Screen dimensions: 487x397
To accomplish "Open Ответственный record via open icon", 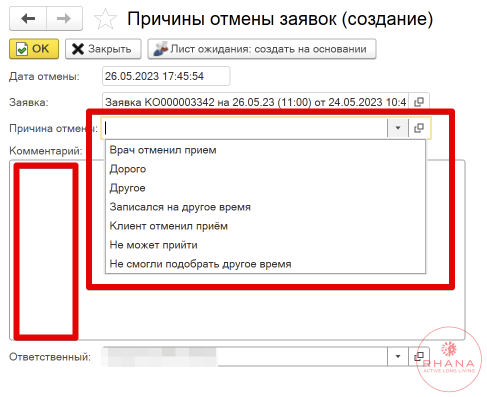I will (x=419, y=357).
